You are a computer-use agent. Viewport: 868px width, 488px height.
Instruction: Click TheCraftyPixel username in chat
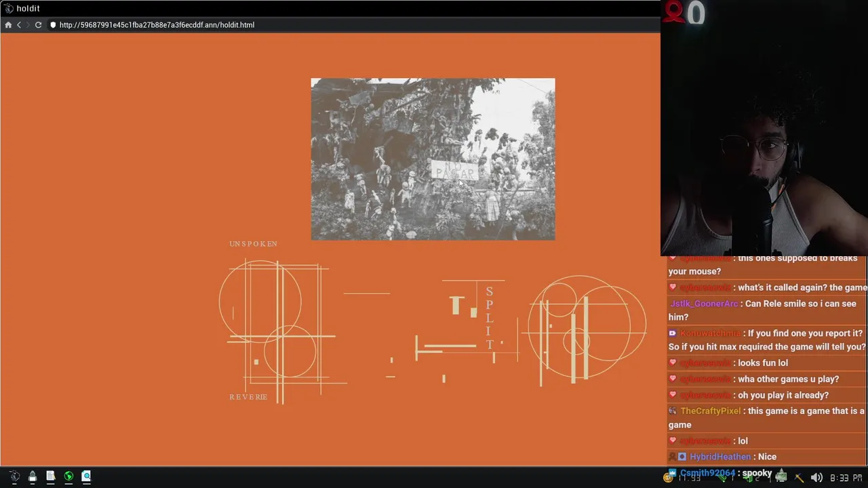pyautogui.click(x=710, y=411)
